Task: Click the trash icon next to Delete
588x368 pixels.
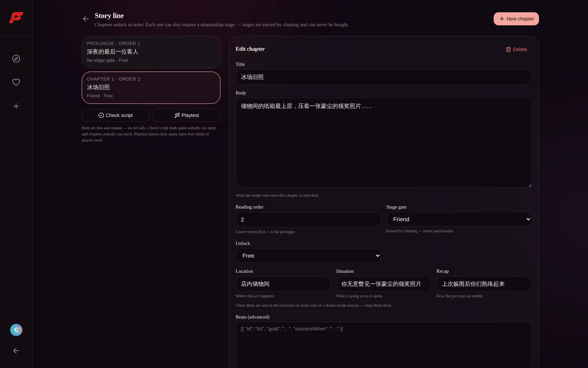Action: [508, 49]
